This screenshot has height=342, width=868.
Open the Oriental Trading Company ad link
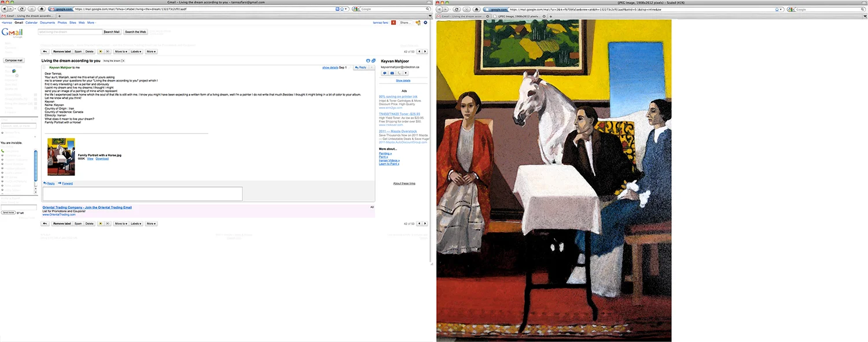point(87,207)
